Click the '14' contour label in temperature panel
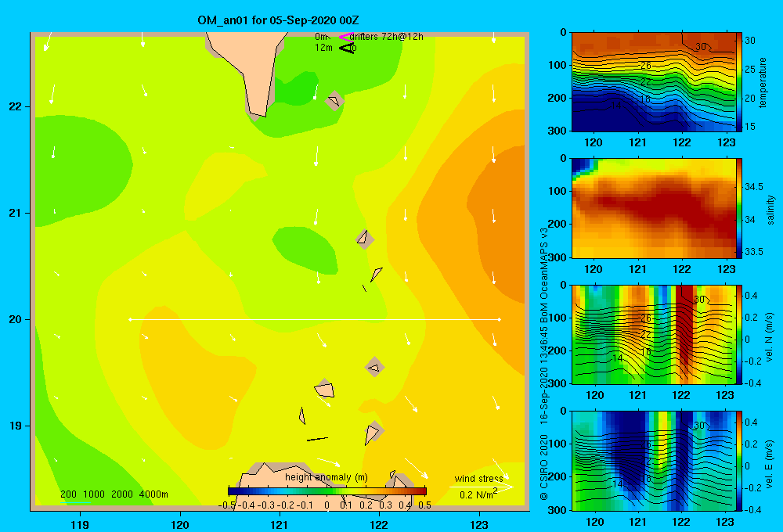This screenshot has width=783, height=532. [x=615, y=106]
